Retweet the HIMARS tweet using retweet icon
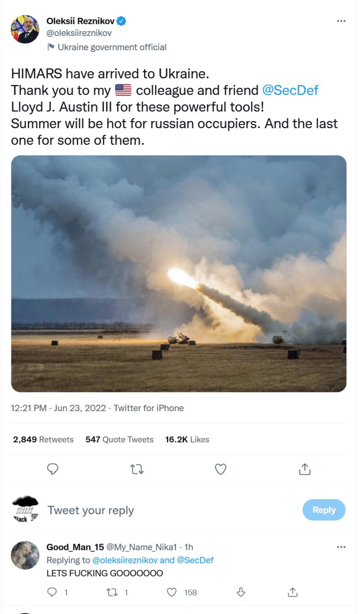 click(x=137, y=469)
